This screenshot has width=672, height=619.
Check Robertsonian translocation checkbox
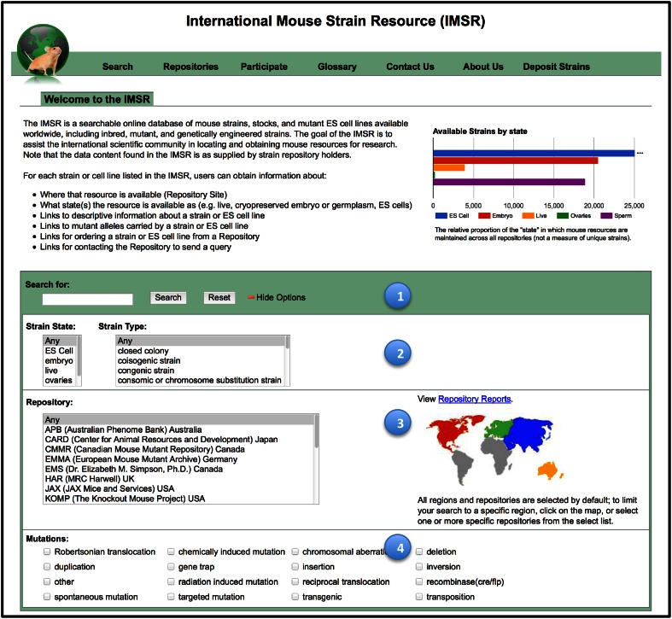(47, 552)
